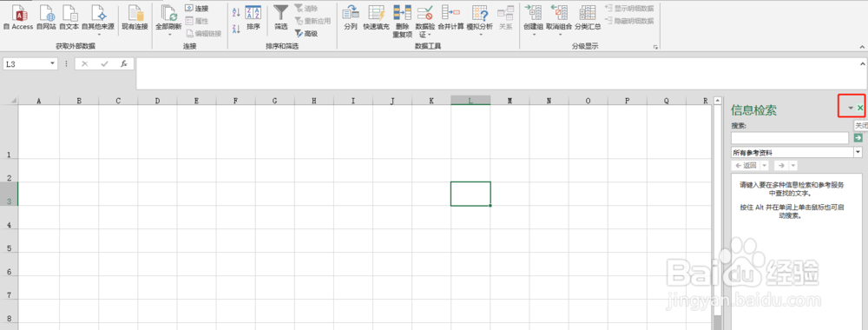
Task: Open 分级显示 outline dialog launcher
Action: point(656,48)
